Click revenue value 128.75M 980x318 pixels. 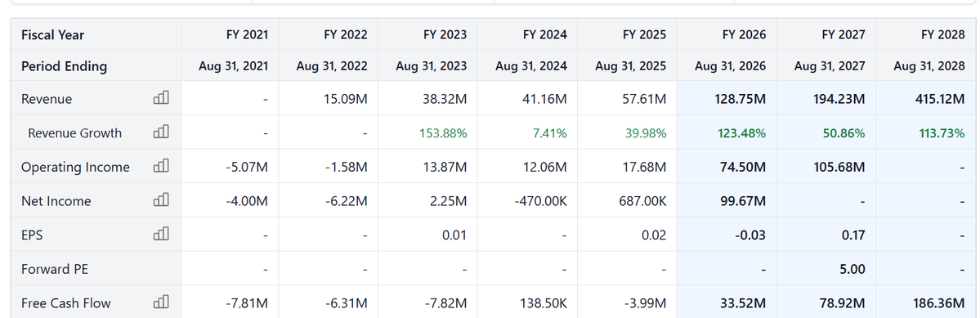pyautogui.click(x=740, y=99)
